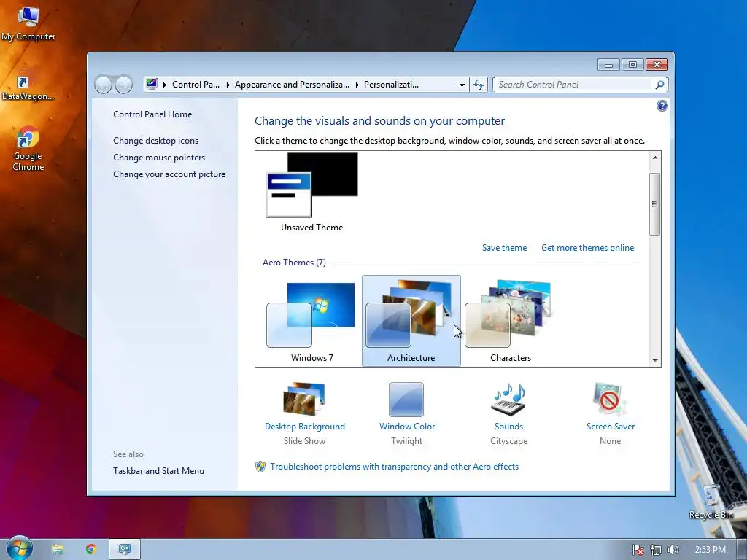Click the volume speaker tray icon
Screen dimensions: 747x560
coord(673,550)
